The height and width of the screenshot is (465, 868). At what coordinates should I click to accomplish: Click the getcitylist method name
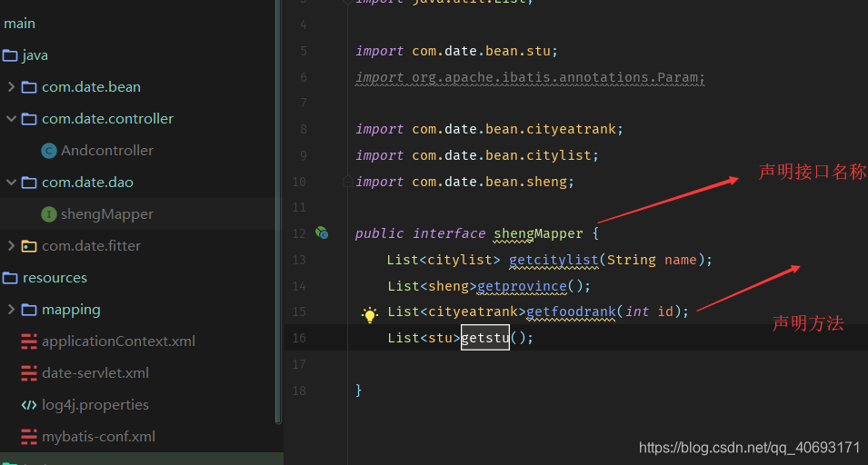click(554, 260)
